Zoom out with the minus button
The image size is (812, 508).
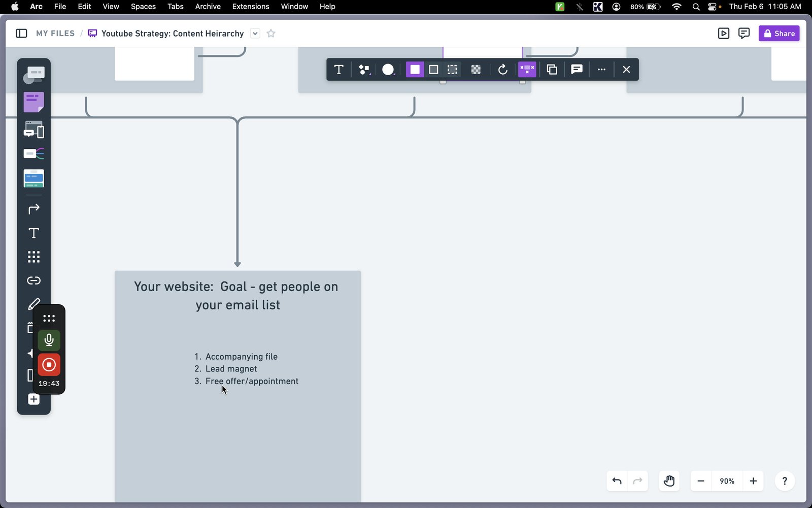tap(701, 481)
